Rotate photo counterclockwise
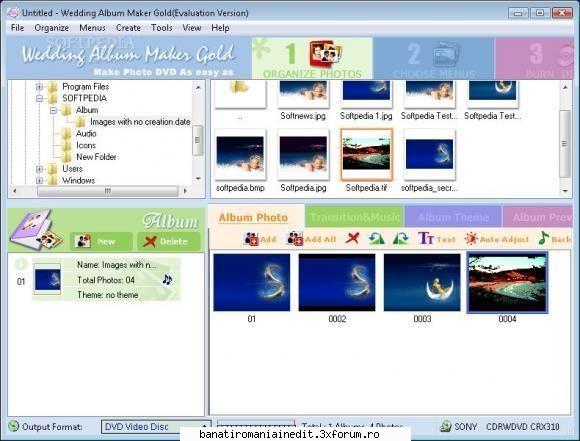580x441 pixels. [376, 239]
